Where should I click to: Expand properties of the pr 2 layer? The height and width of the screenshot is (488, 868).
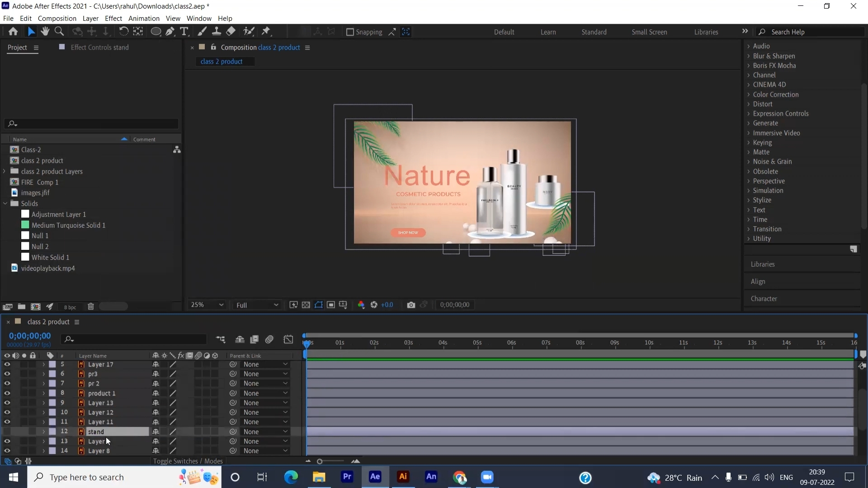43,383
